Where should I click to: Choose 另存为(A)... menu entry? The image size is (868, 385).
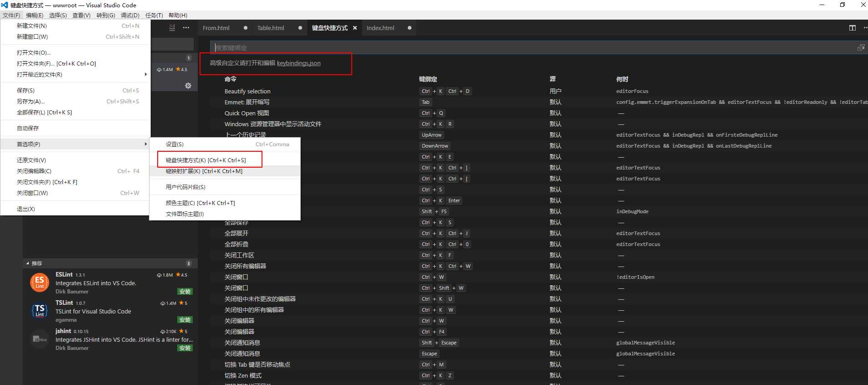(x=75, y=101)
